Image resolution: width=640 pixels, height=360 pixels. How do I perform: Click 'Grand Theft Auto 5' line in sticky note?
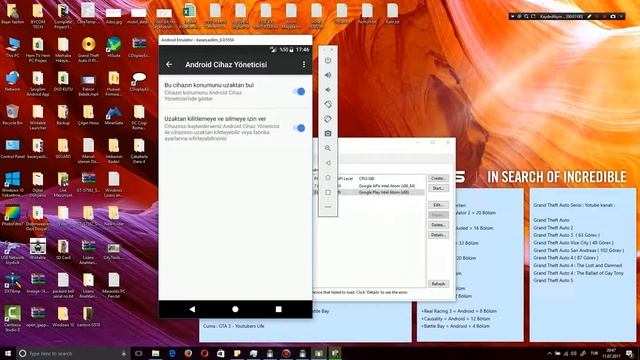point(553,280)
